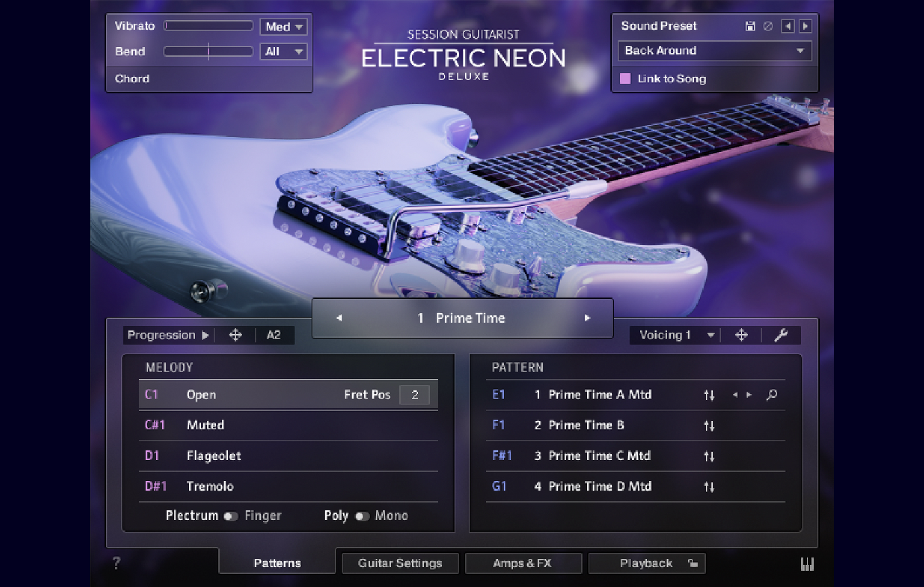Open the Amps & FX tab

523,563
